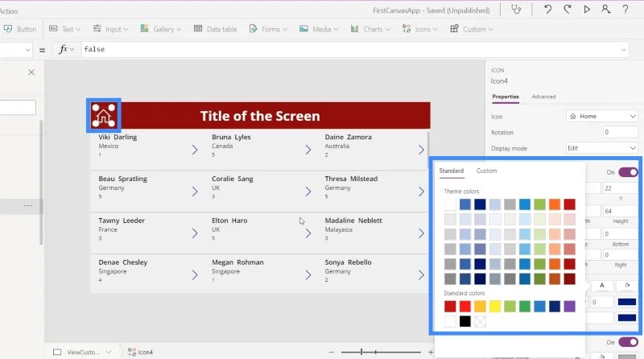644x359 pixels.
Task: Click the arrow next to Bruna Lyles
Action: coord(308,150)
